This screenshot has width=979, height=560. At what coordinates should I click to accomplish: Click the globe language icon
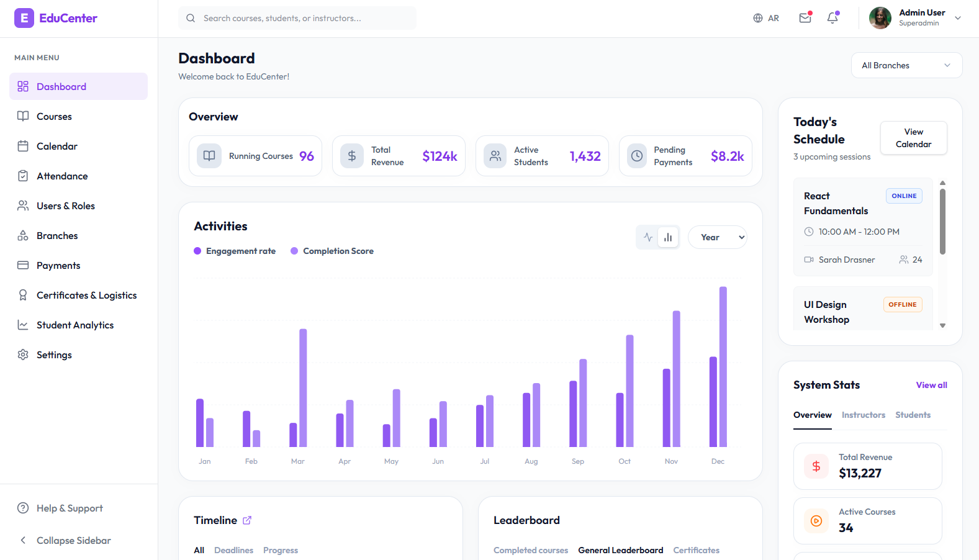tap(758, 18)
